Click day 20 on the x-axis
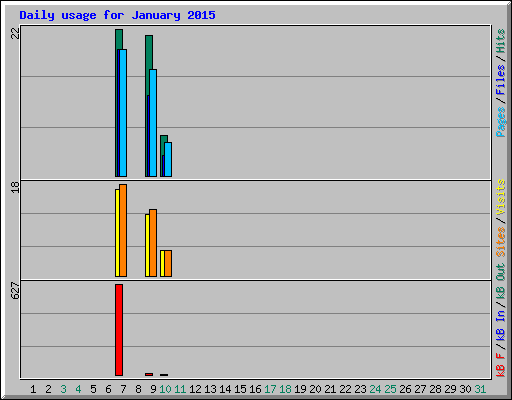The width and height of the screenshot is (512, 400). click(x=315, y=389)
